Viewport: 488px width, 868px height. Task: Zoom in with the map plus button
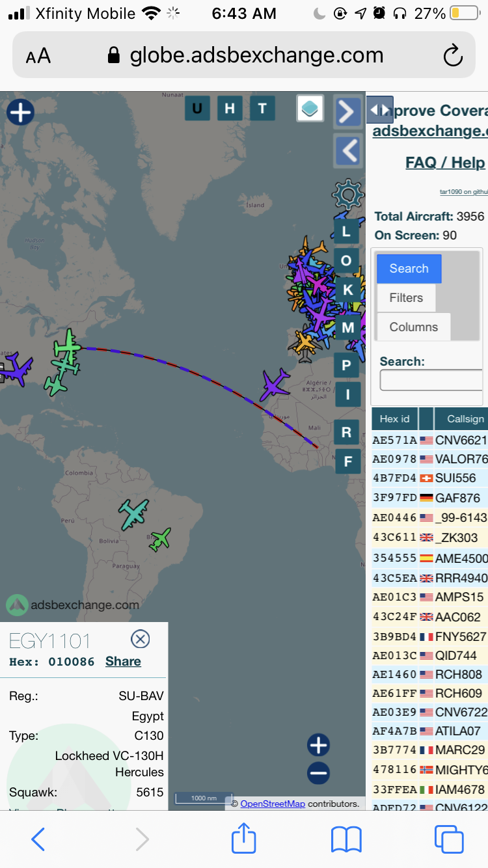pyautogui.click(x=318, y=745)
